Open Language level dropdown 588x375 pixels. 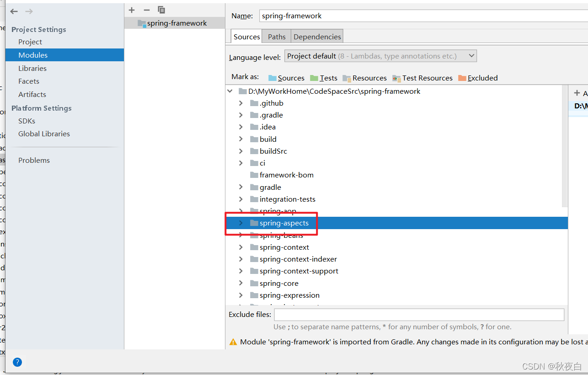coord(380,56)
